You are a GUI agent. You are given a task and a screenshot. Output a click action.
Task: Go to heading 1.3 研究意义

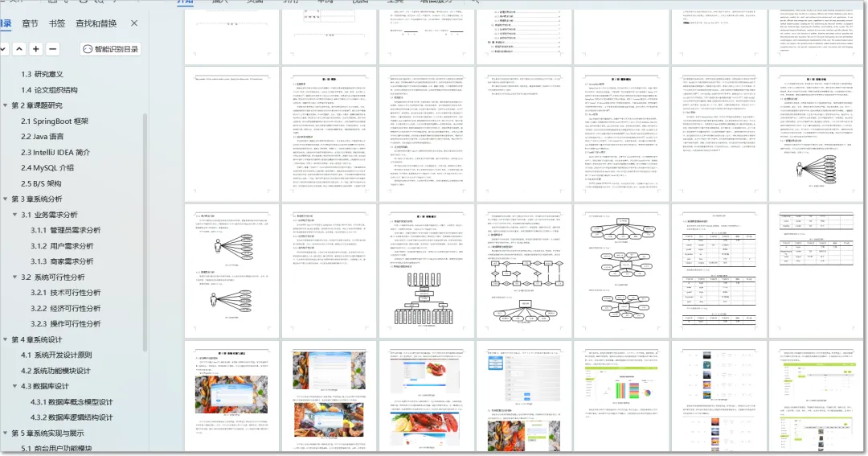[42, 74]
